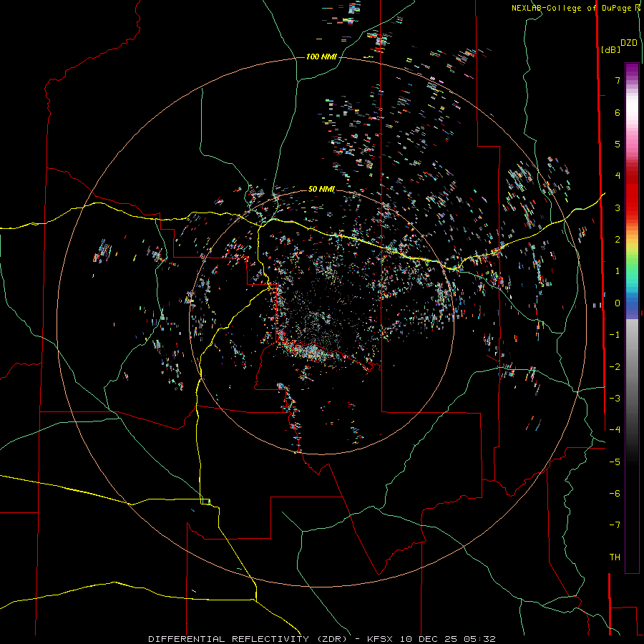644x644 pixels.
Task: Select the legend value "1"
Action: (x=618, y=271)
